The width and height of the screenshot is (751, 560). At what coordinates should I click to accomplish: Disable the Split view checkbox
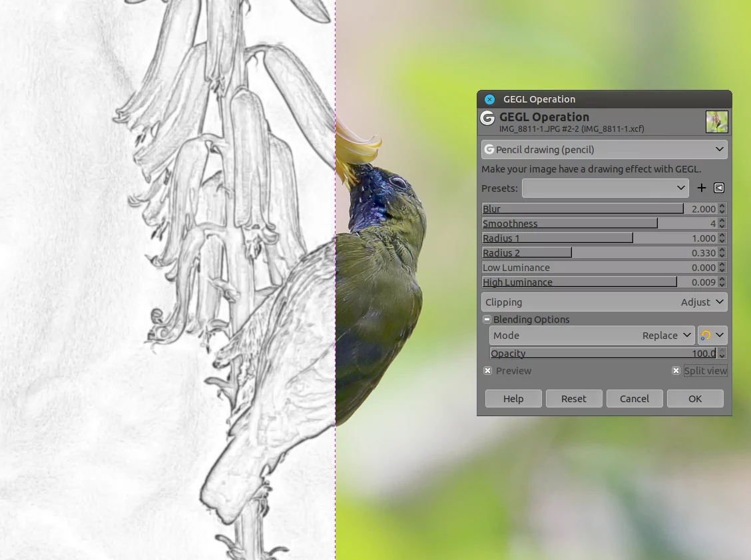pos(676,371)
